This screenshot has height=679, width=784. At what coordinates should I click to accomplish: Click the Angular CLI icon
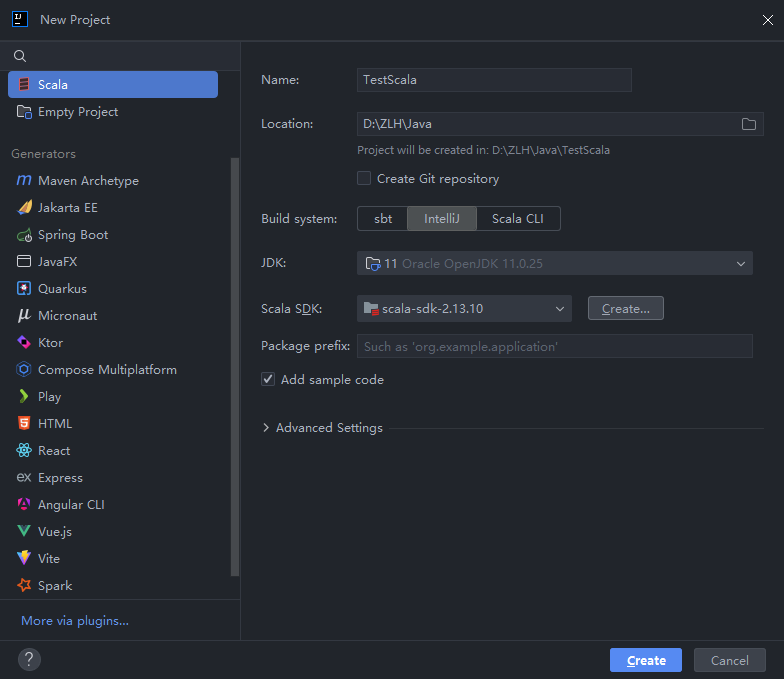pyautogui.click(x=24, y=504)
